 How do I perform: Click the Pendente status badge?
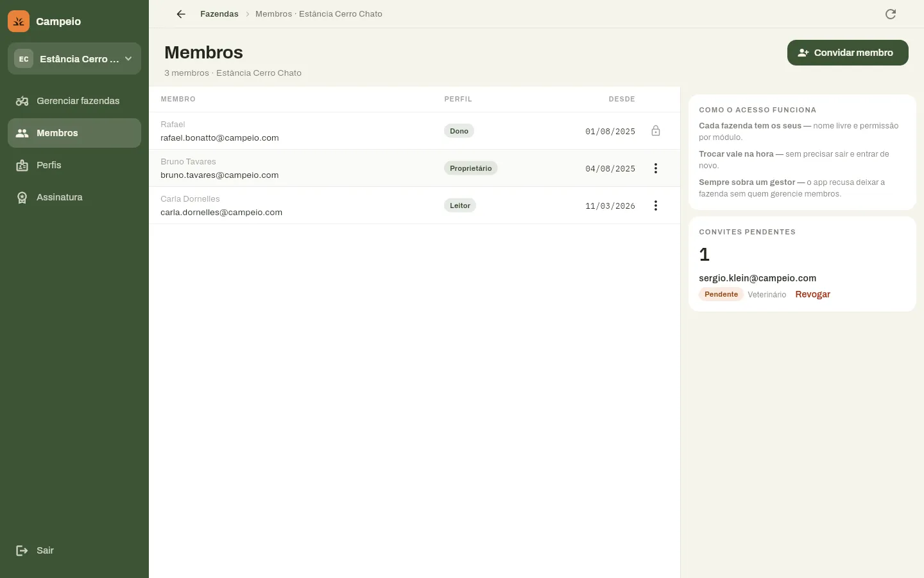click(721, 294)
